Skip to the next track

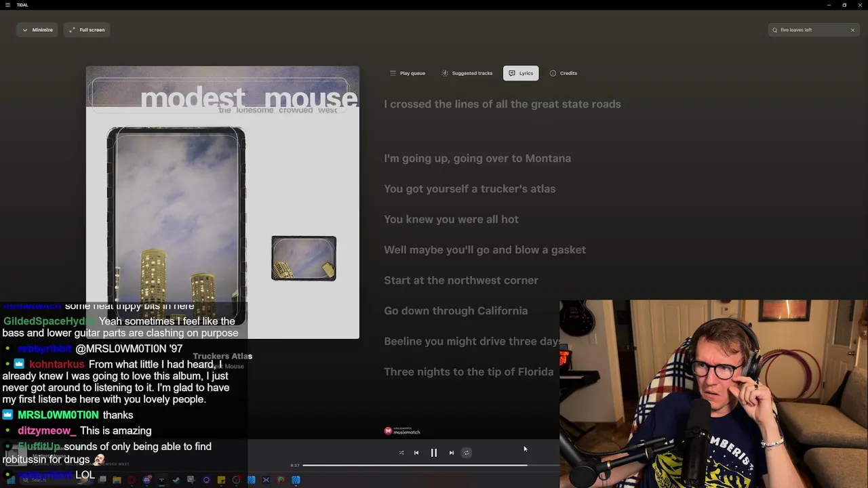(x=452, y=453)
